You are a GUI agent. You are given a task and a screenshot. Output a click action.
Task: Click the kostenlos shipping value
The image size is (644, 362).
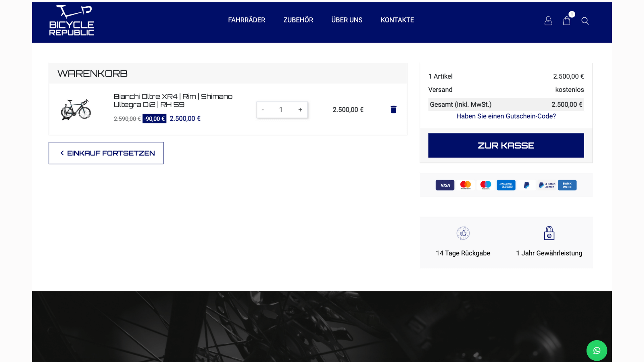[x=569, y=89]
